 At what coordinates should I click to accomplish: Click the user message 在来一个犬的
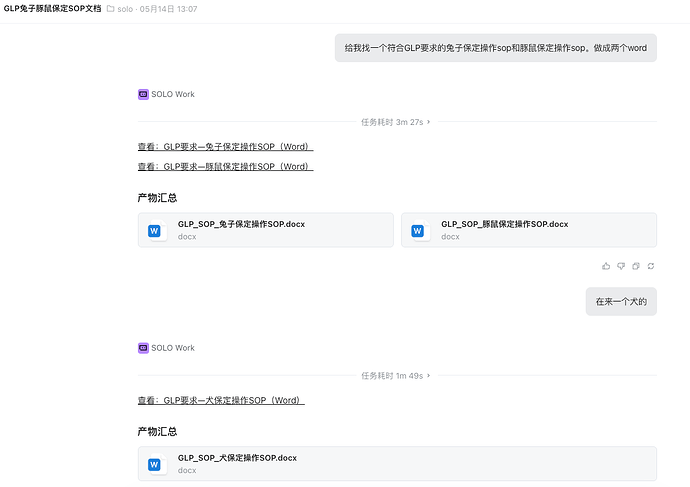click(x=621, y=301)
